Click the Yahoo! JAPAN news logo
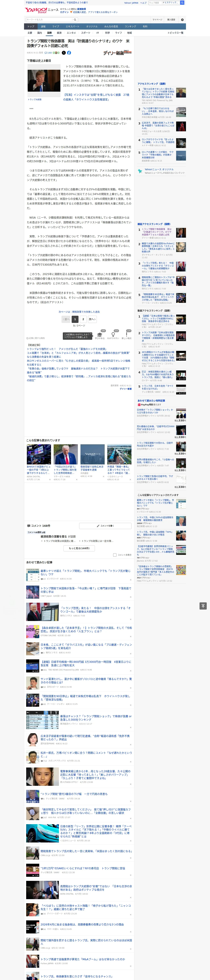This screenshot has height=980, width=210. click(x=42, y=11)
